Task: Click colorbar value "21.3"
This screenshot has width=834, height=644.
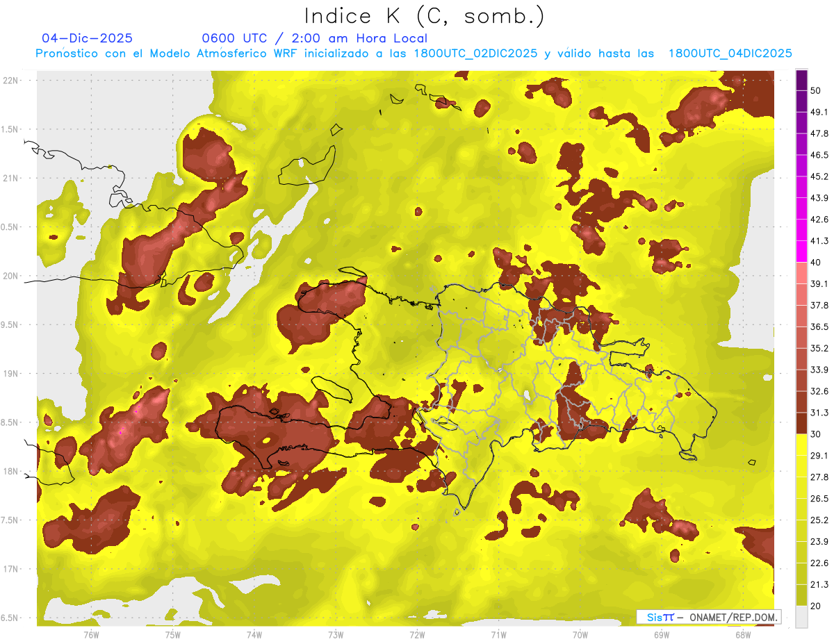Action: pyautogui.click(x=819, y=585)
